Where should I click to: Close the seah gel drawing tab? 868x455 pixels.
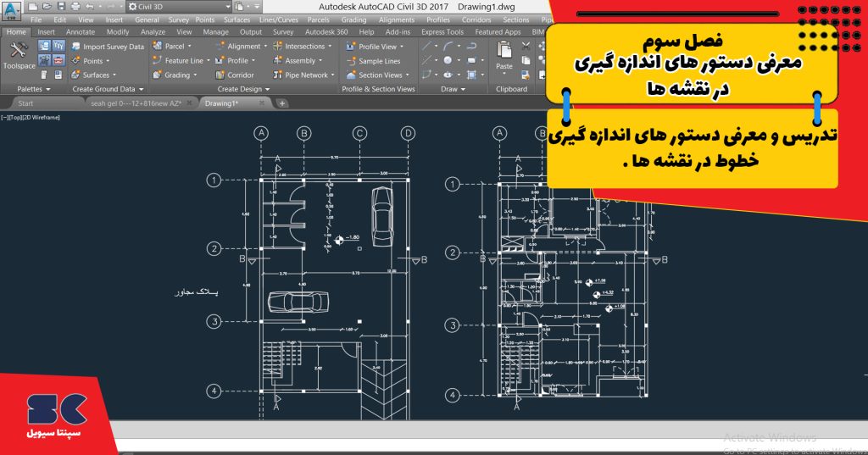point(189,103)
